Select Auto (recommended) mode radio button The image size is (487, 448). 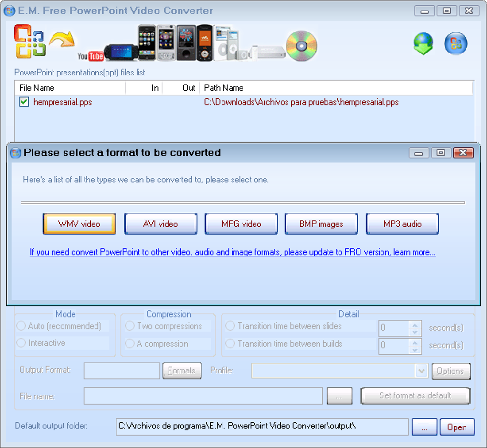[21, 326]
